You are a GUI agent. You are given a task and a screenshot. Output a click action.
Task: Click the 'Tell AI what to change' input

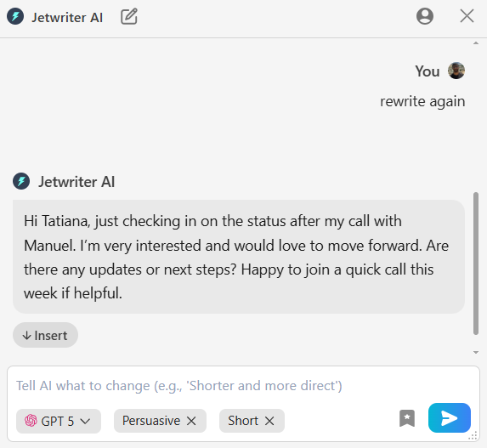pos(243,386)
